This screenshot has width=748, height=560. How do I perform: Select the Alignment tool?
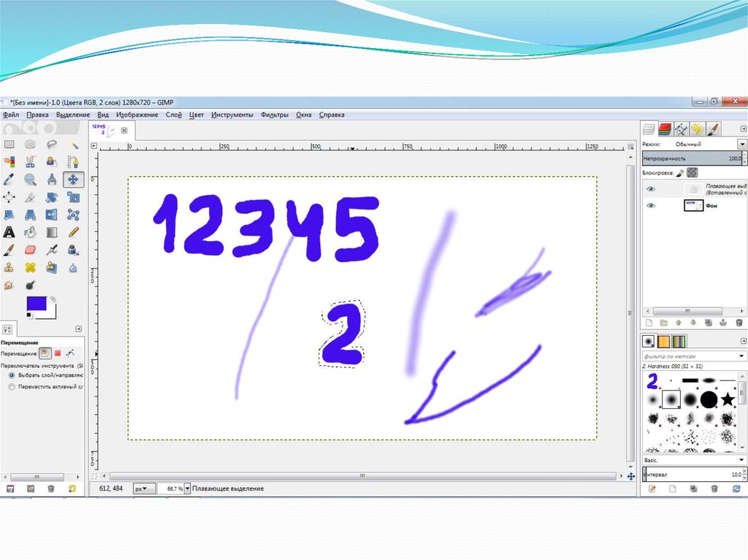click(x=9, y=197)
